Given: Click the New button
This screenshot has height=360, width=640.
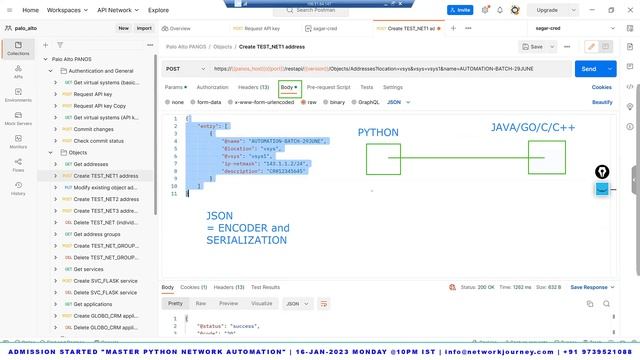Looking at the screenshot, I should tap(123, 28).
